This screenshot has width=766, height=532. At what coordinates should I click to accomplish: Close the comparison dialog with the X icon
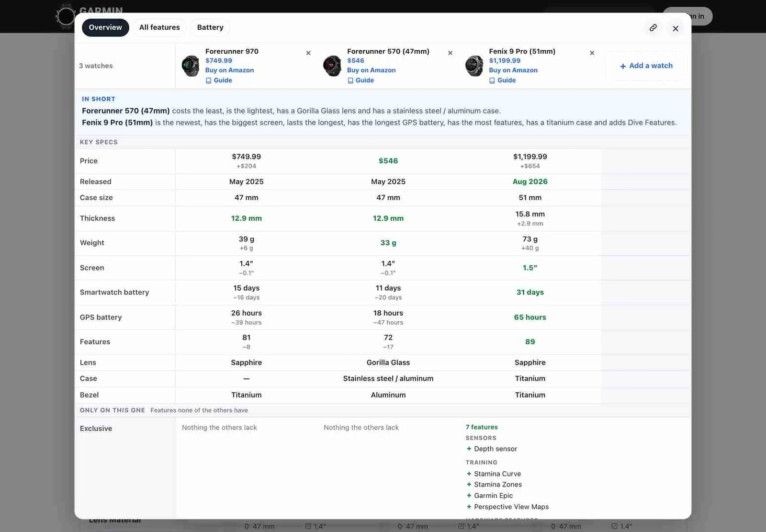coord(676,28)
